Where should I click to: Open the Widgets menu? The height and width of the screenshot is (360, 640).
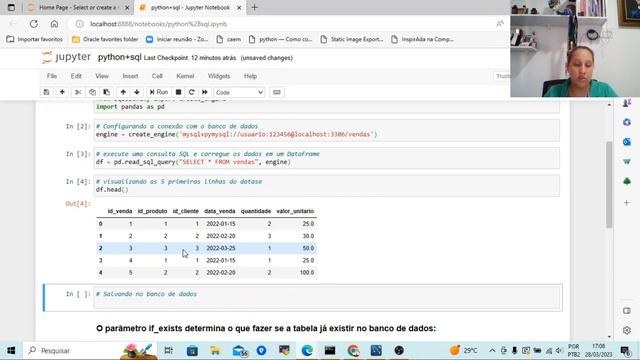(219, 76)
